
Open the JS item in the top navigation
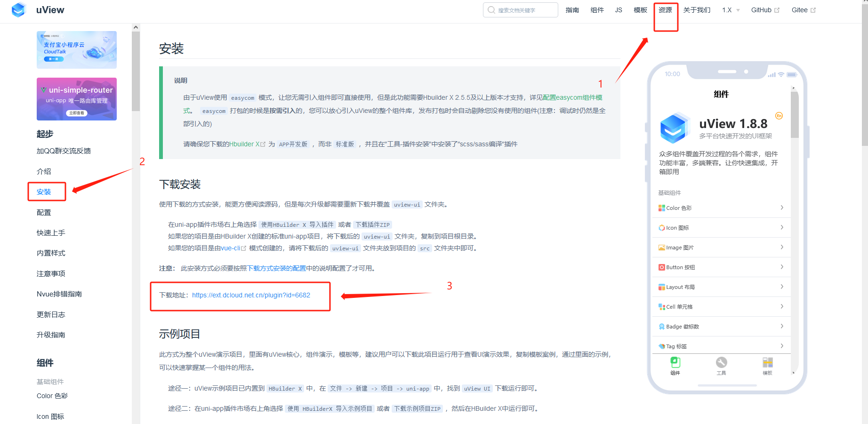coord(619,10)
